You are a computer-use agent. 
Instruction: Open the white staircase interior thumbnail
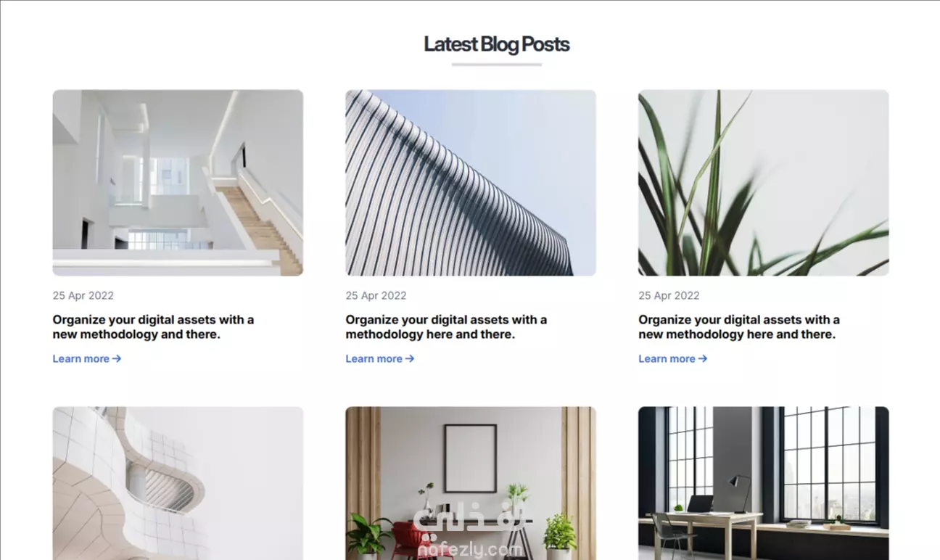[x=178, y=183]
